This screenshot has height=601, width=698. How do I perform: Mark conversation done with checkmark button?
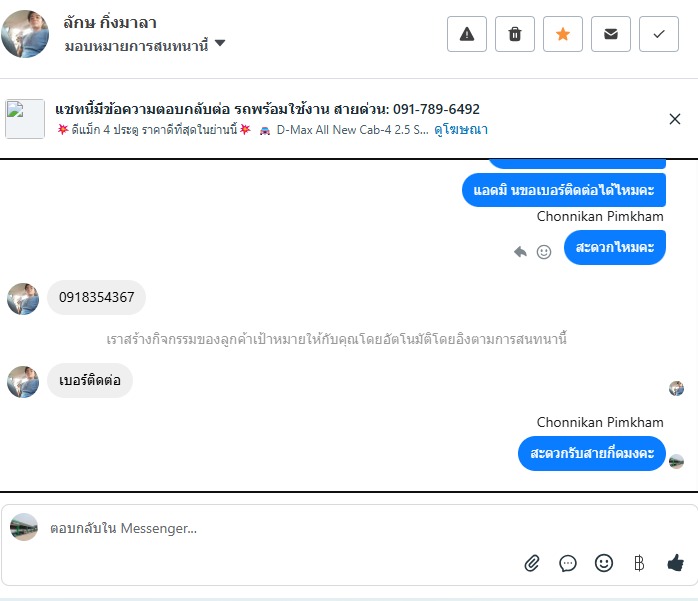(x=659, y=34)
